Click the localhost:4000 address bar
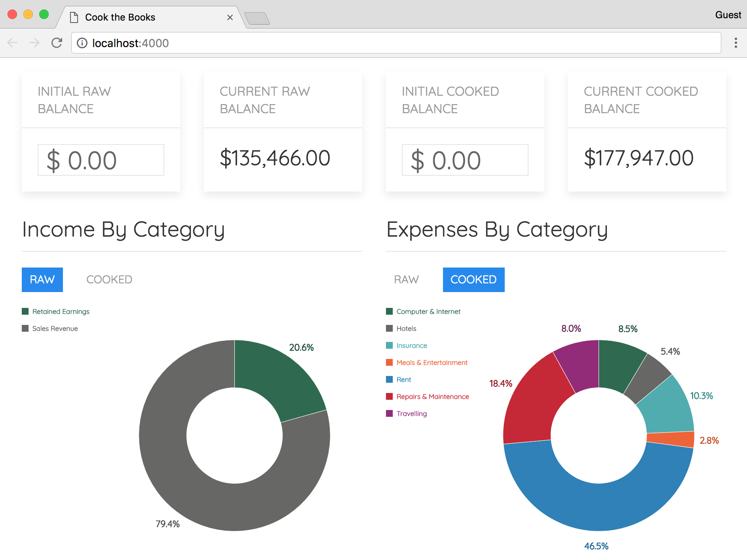Viewport: 747px width, 560px height. pyautogui.click(x=396, y=43)
